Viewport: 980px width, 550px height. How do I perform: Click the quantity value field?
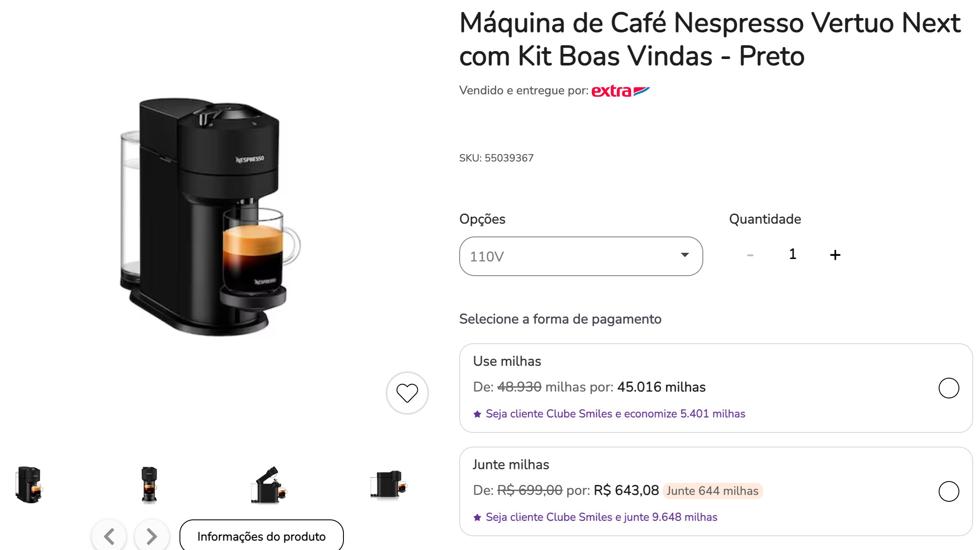point(792,254)
